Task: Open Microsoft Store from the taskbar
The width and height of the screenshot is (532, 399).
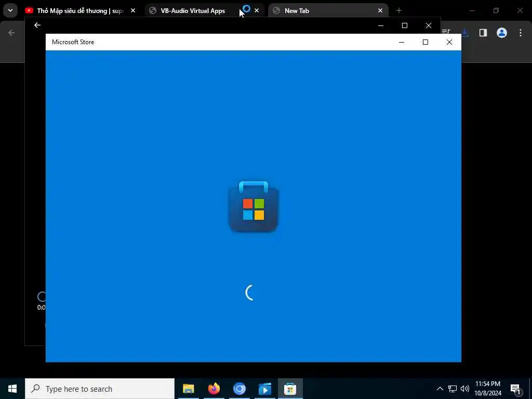Action: point(290,389)
